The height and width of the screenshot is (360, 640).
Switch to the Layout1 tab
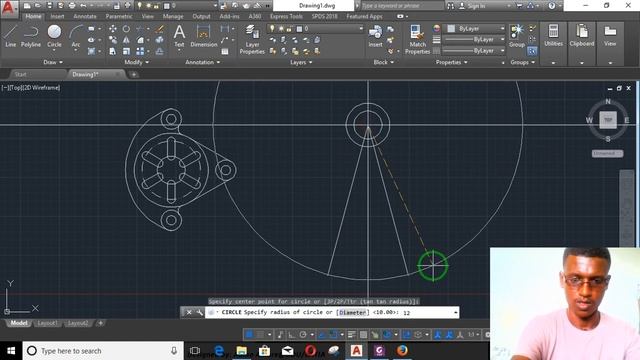tap(47, 323)
